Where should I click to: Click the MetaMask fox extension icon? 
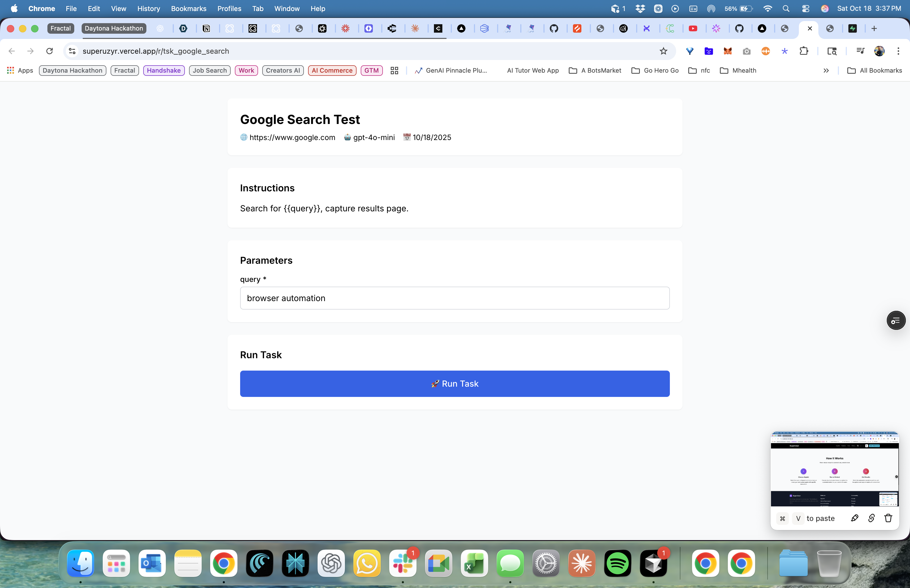tap(728, 51)
